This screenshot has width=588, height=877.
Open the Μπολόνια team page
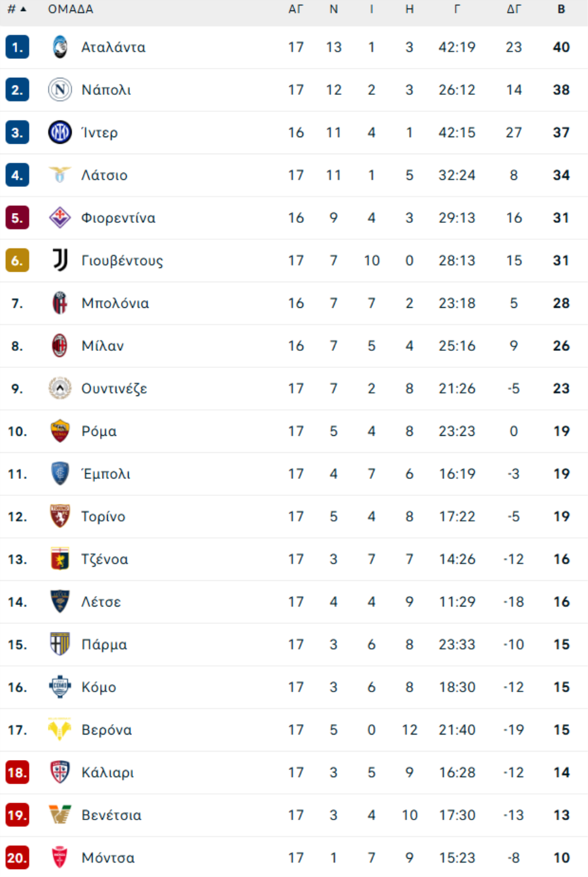pyautogui.click(x=115, y=303)
